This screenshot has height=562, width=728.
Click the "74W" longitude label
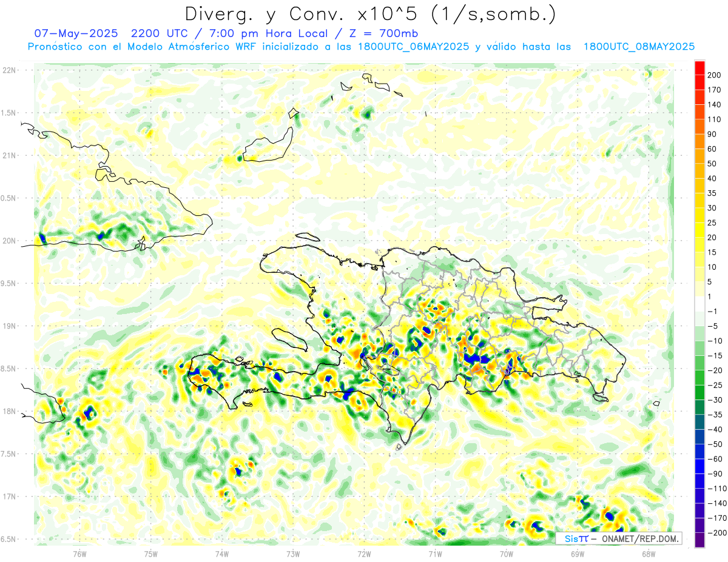(x=221, y=554)
